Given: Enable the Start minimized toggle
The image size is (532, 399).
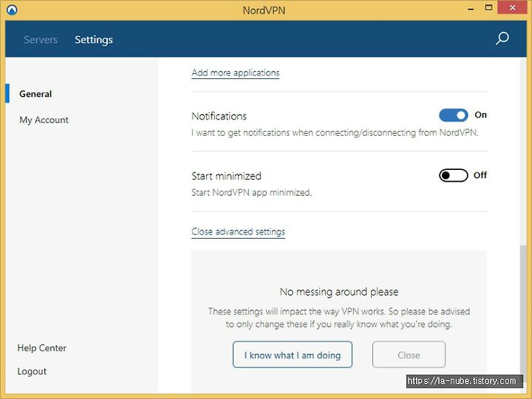Looking at the screenshot, I should (x=453, y=175).
